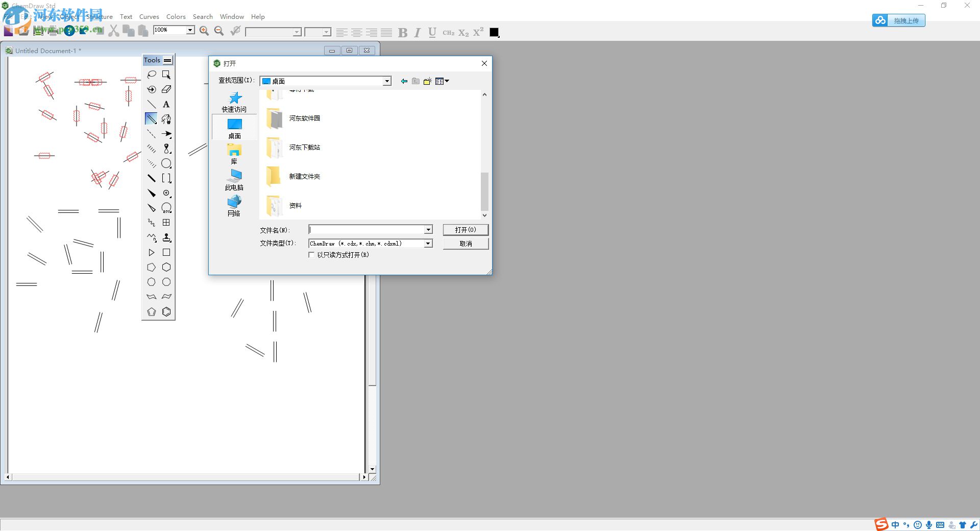Select Cyclohexane Chair ring right variant
The image size is (980, 531).
tap(166, 297)
